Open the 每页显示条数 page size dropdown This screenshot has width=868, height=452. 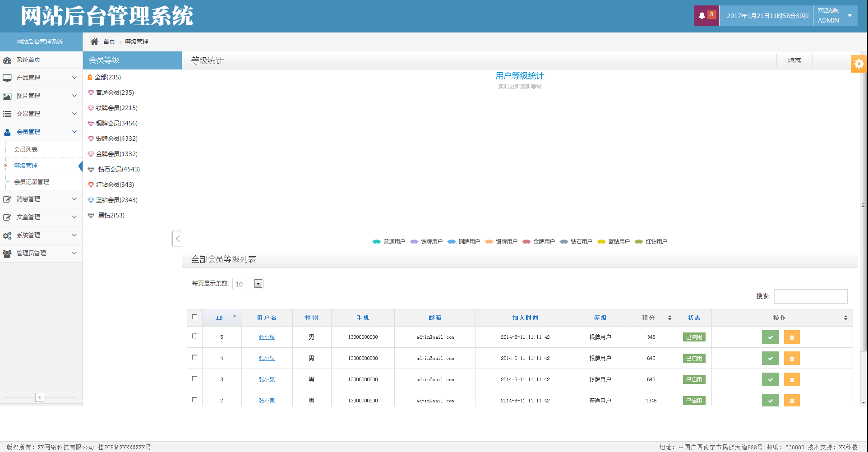(248, 284)
